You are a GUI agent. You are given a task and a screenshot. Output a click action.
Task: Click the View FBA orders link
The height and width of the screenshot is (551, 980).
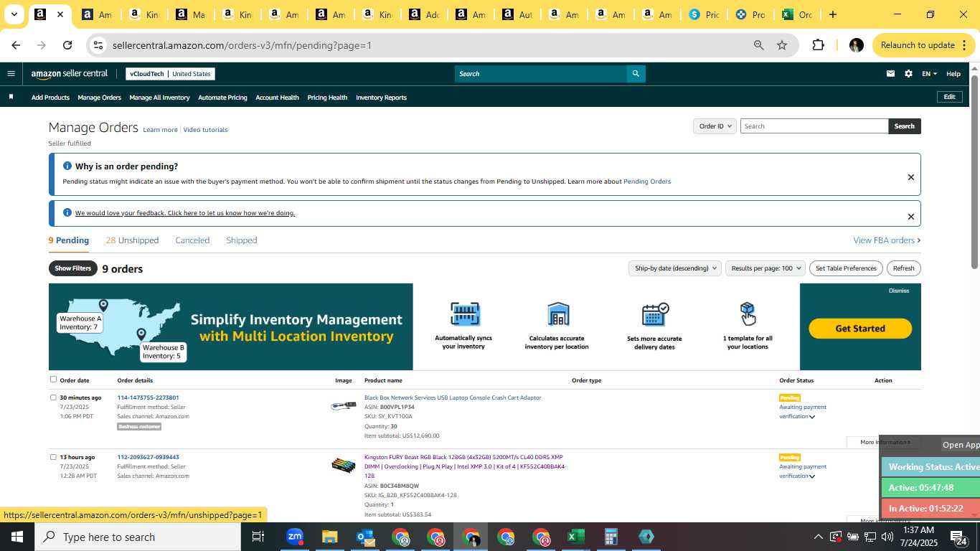coord(887,240)
